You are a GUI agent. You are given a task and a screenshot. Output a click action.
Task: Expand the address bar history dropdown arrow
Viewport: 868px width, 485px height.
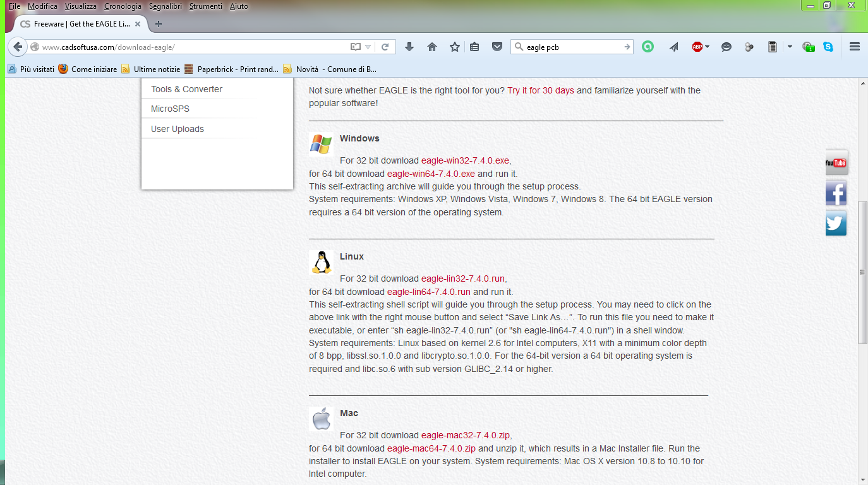point(368,47)
